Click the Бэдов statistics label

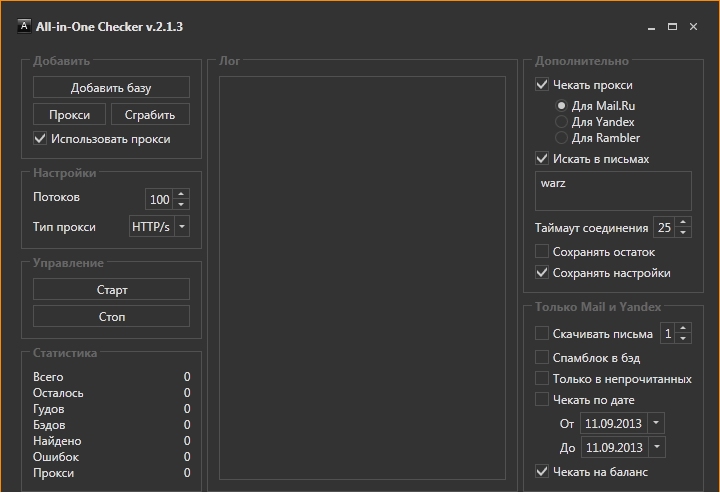[x=49, y=425]
